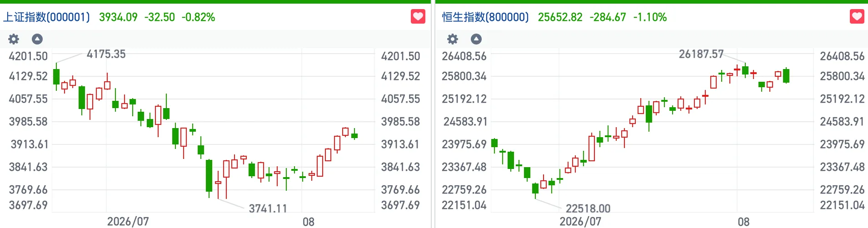This screenshot has height=228, width=868.
Task: Click the last green candlestick on 上证指数
Action: [x=354, y=135]
